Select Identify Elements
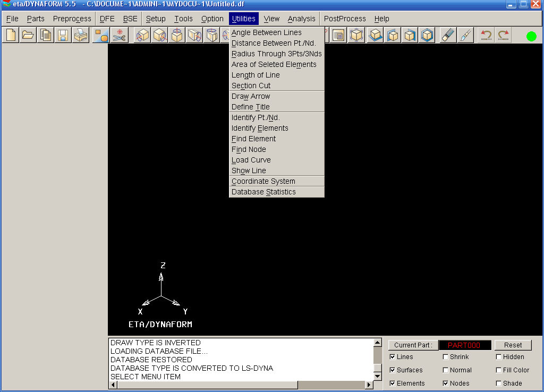544x392 pixels. [277, 129]
